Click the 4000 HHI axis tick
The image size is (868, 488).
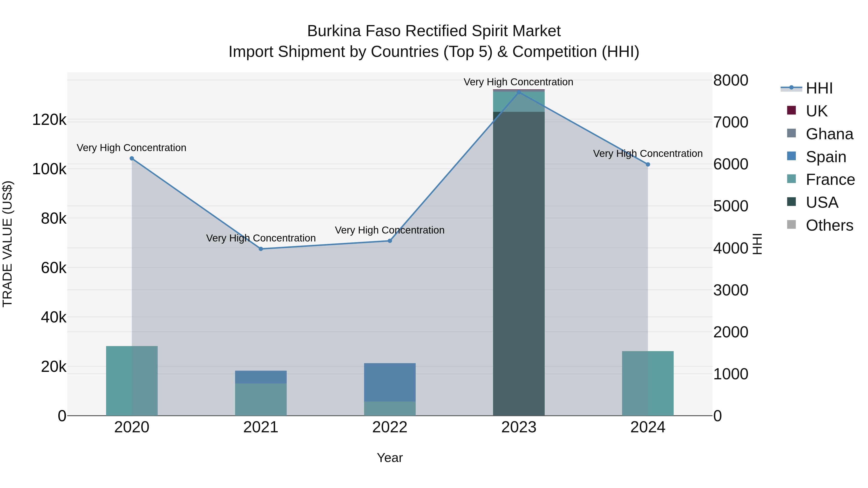[x=731, y=248]
